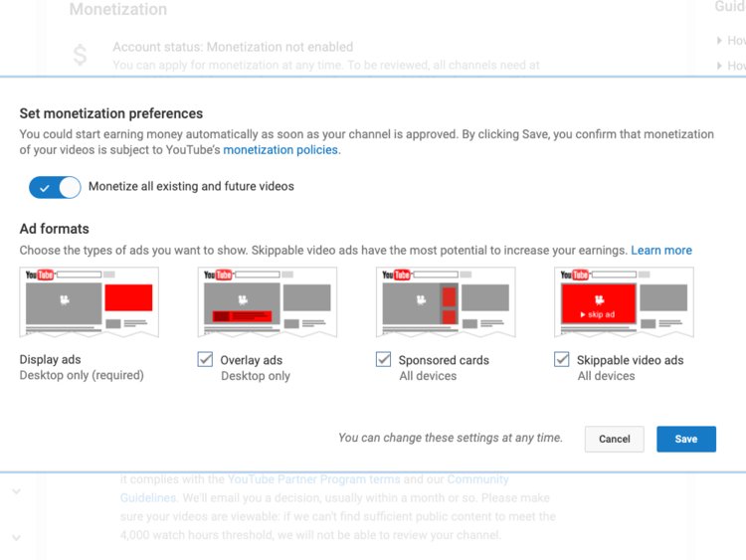Click the Display ads preview thumbnail
Screen dimensions: 746x560
click(x=89, y=302)
